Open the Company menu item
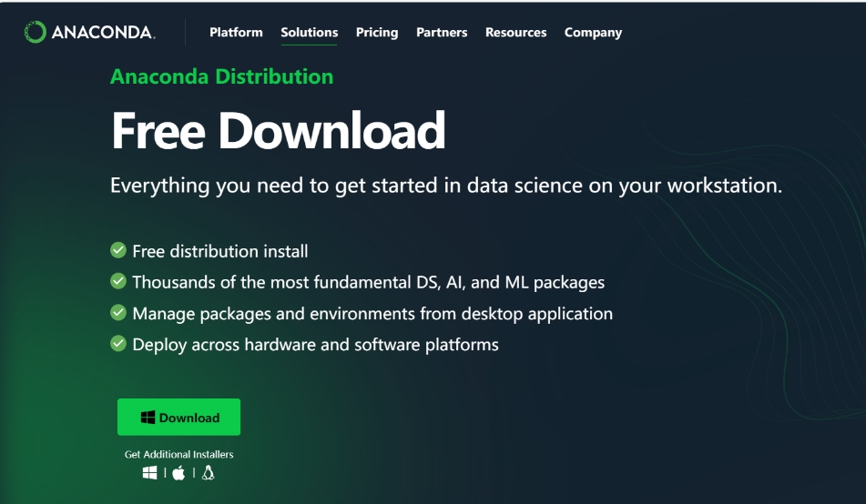The width and height of the screenshot is (866, 504). tap(593, 33)
